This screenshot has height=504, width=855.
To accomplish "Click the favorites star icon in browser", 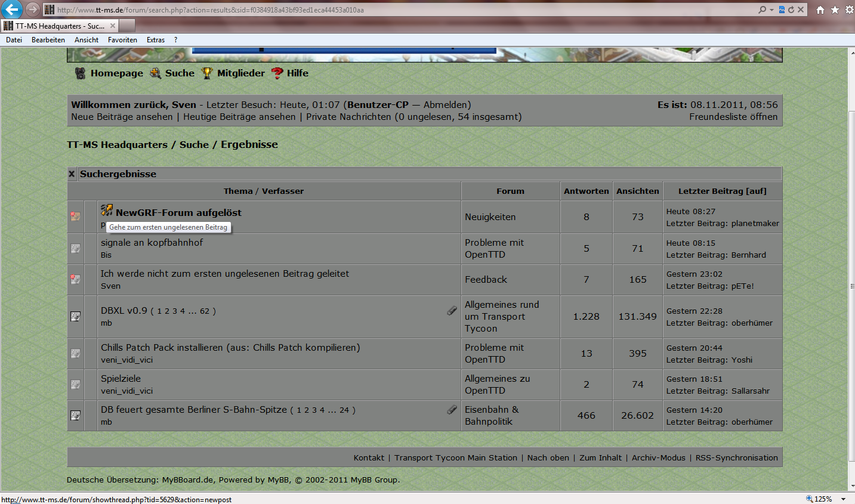I will tap(835, 10).
